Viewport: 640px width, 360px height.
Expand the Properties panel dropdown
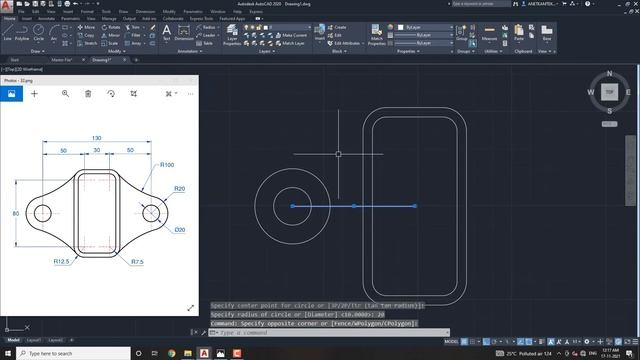click(x=408, y=51)
